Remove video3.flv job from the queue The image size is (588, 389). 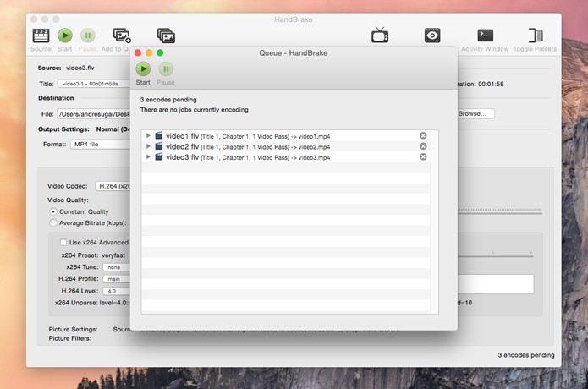(423, 156)
